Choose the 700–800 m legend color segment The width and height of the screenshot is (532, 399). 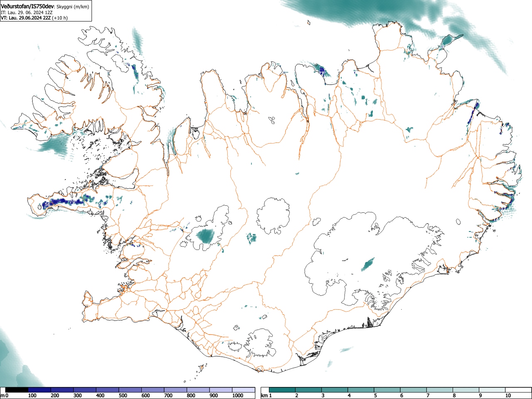175,390
